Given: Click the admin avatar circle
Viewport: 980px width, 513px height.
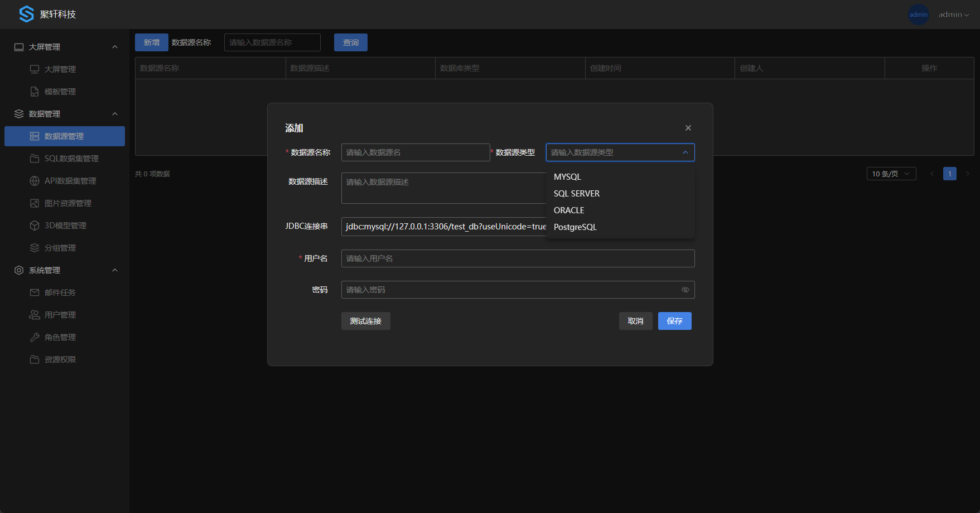Looking at the screenshot, I should pos(918,15).
